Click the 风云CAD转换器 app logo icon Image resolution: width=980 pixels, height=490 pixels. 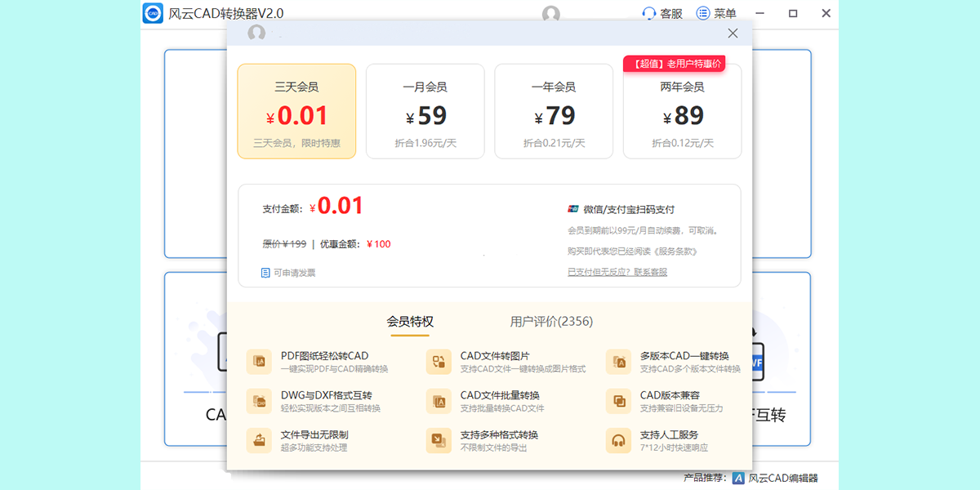[153, 14]
